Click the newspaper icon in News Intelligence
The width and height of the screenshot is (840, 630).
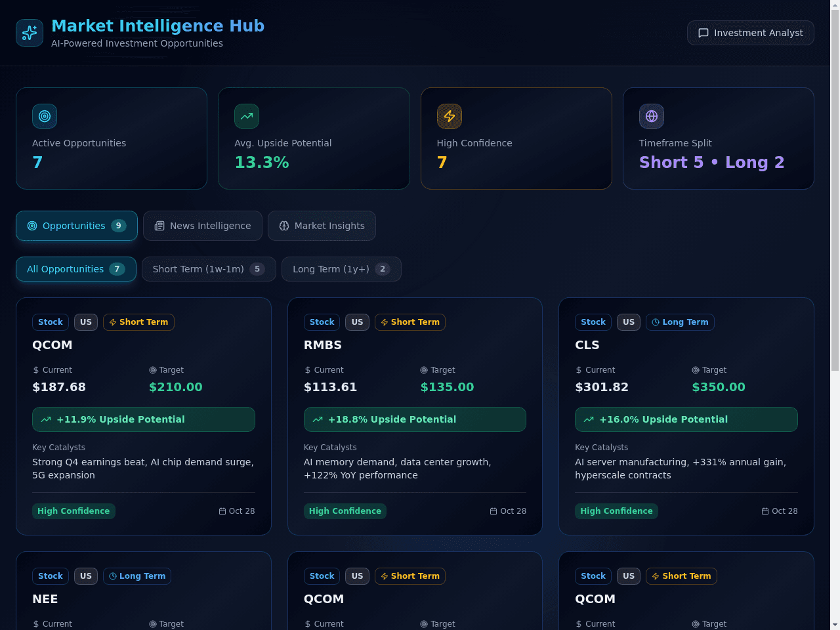(159, 226)
